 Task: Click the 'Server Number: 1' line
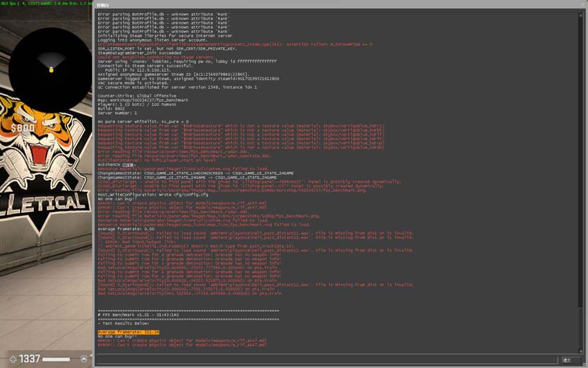tap(118, 113)
